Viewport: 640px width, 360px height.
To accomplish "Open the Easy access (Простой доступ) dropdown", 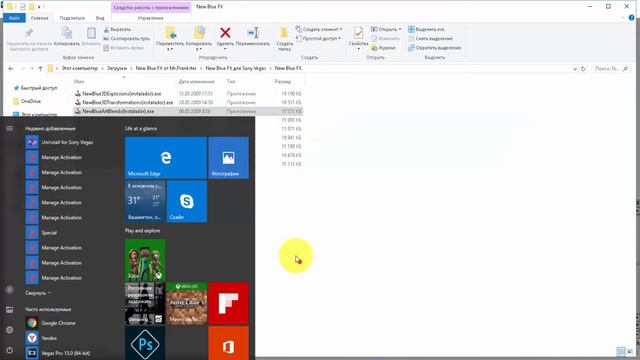I will tap(318, 38).
